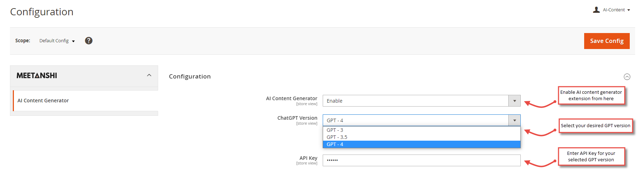Choose GPT - 3 from the version list

click(x=335, y=130)
